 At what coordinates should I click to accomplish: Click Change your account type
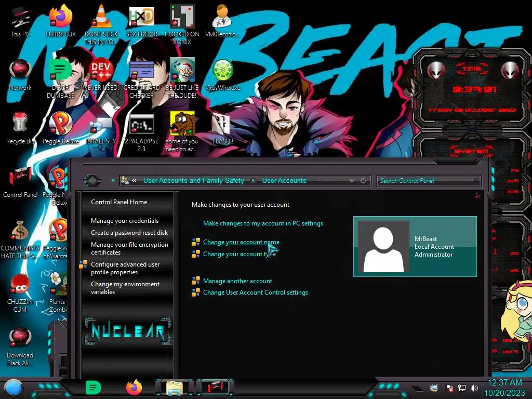click(x=240, y=254)
